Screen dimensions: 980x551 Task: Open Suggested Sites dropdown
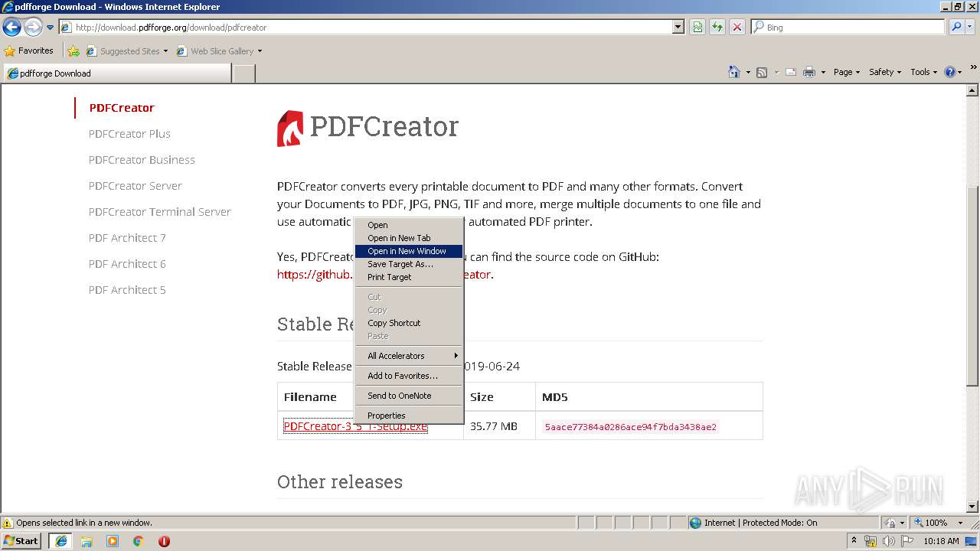(x=127, y=51)
